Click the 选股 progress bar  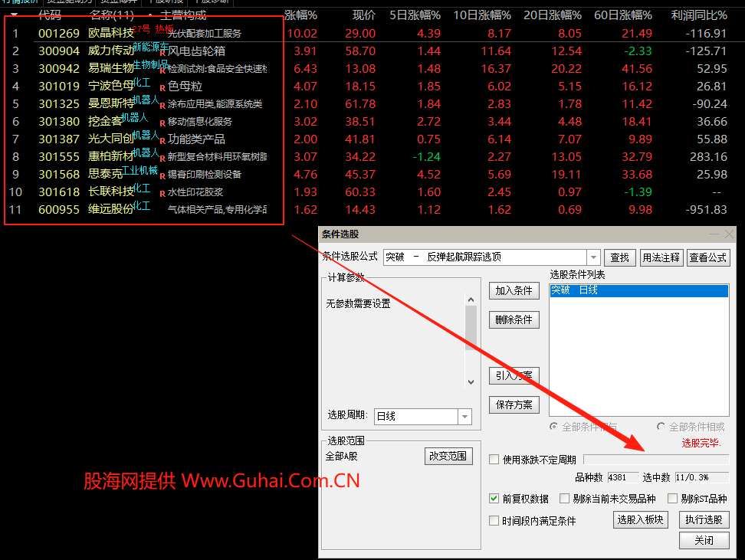tap(656, 460)
